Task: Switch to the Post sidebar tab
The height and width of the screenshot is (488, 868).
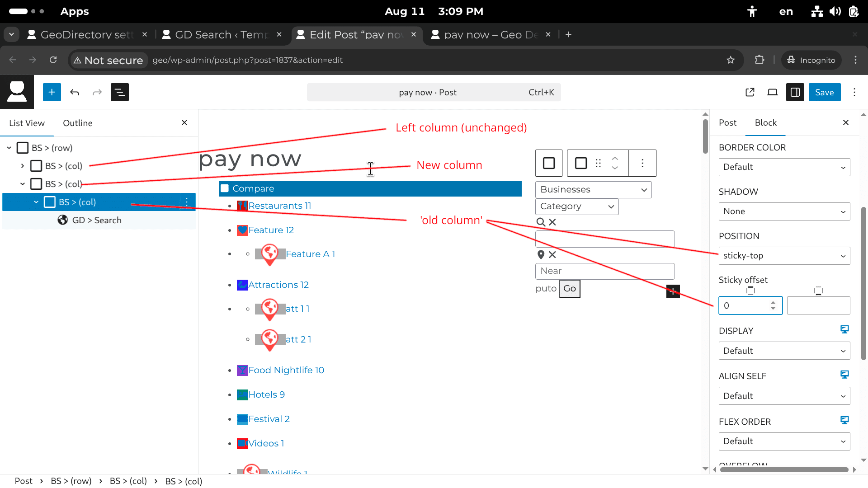Action: click(727, 123)
